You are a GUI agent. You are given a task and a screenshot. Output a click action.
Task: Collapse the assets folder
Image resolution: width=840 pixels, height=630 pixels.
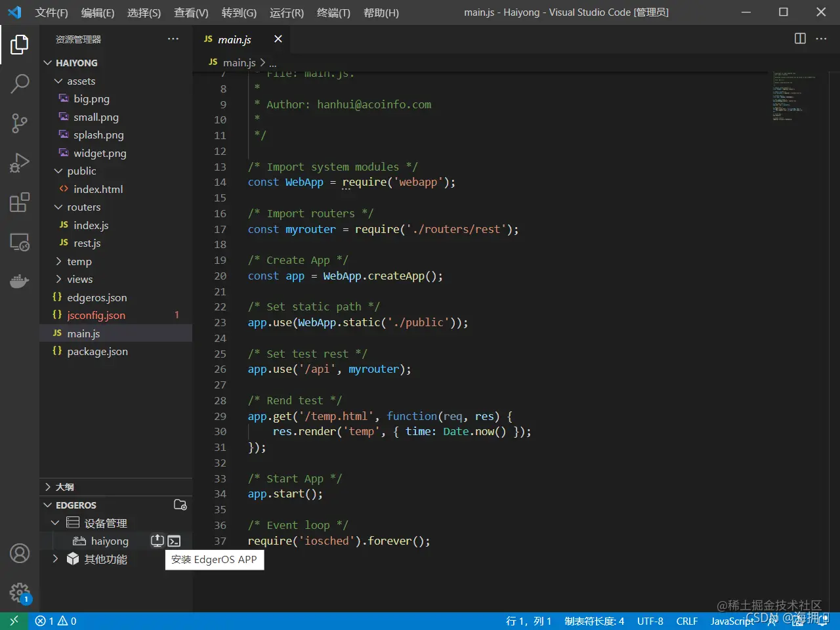[115, 81]
